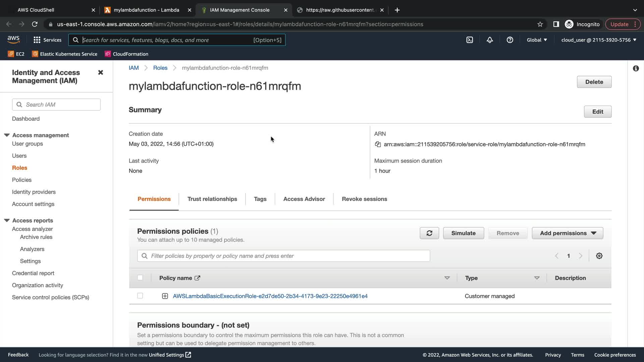
Task: Switch to the Trust relationships tab
Action: tap(212, 199)
